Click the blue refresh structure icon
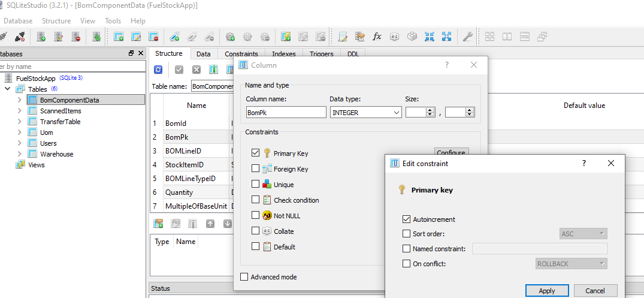This screenshot has width=644, height=298. [158, 70]
